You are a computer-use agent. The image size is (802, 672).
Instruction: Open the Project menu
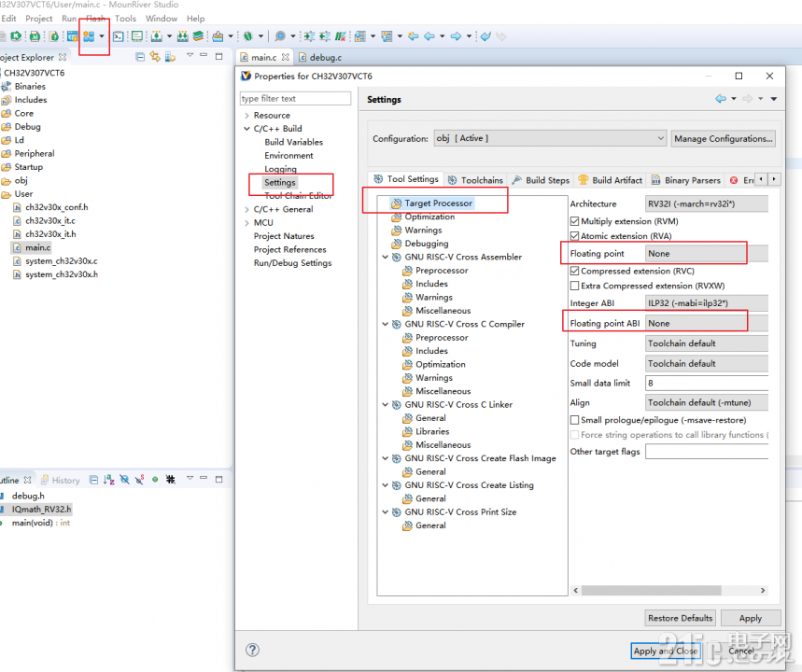(x=39, y=19)
